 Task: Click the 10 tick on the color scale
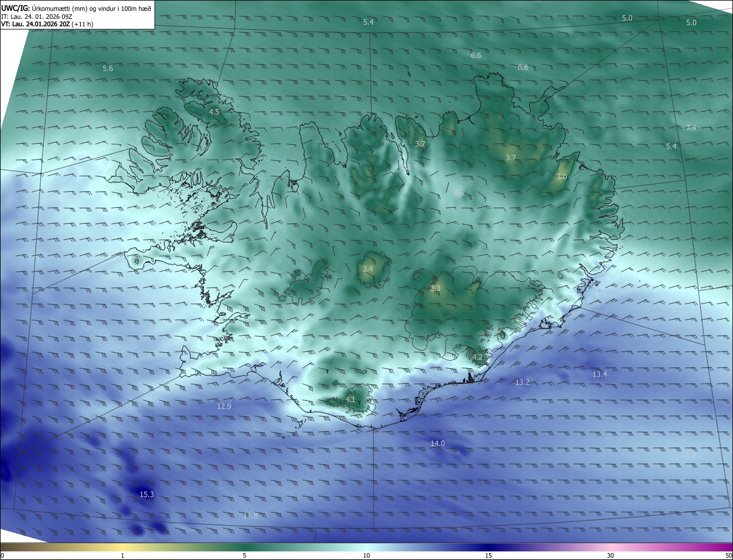(x=366, y=555)
